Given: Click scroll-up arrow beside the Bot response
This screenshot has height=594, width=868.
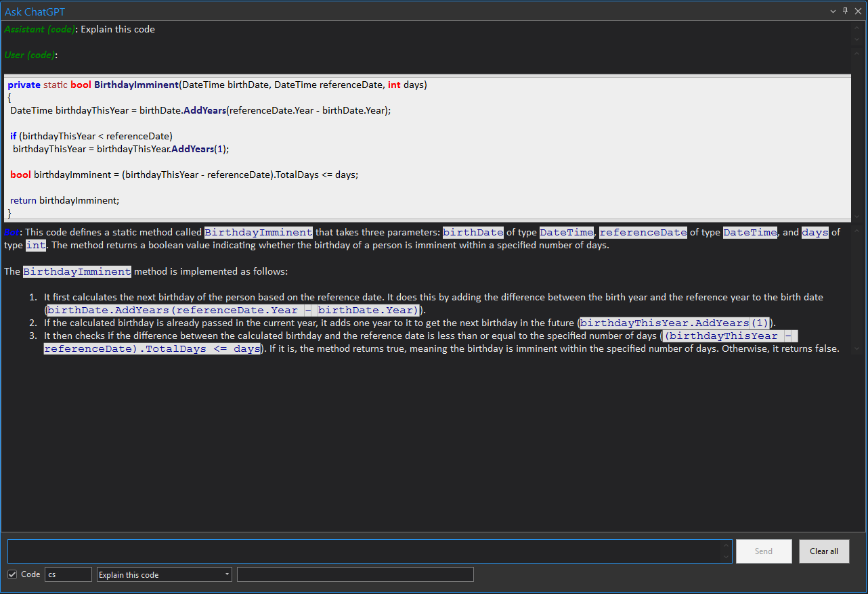Looking at the screenshot, I should tap(856, 231).
